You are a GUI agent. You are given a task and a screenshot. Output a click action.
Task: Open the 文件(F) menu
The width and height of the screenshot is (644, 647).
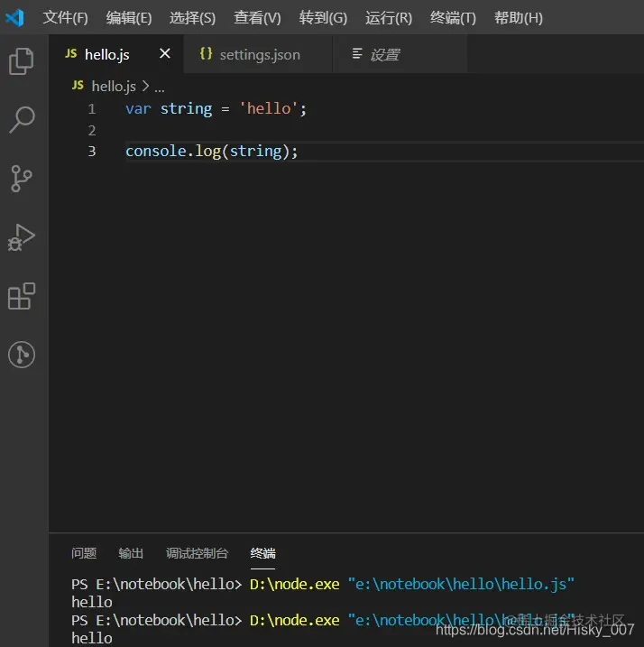pos(66,18)
